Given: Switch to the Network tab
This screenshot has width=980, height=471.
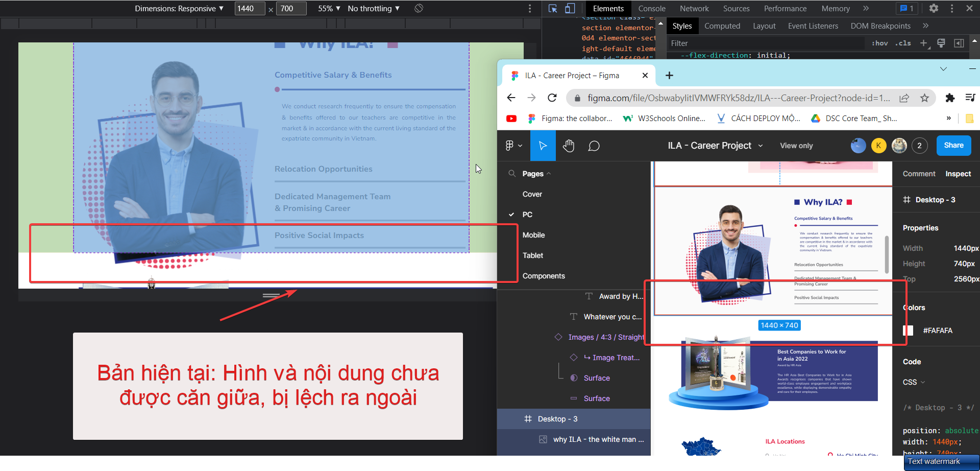Looking at the screenshot, I should pyautogui.click(x=694, y=8).
